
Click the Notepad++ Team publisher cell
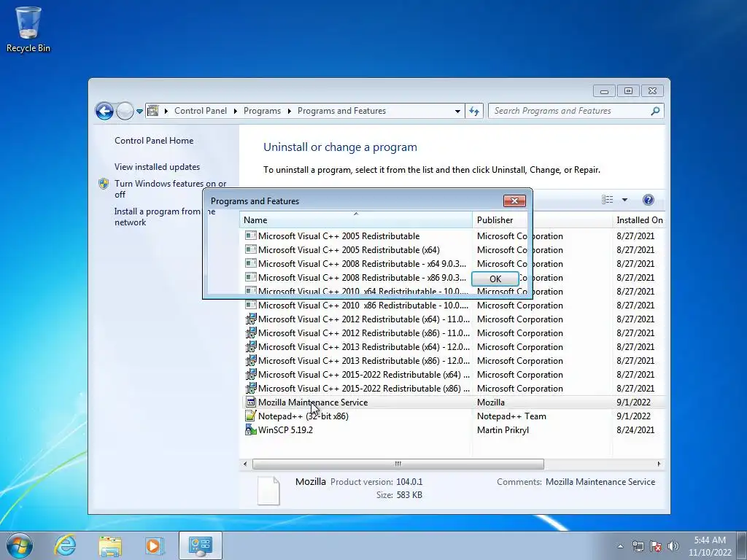[511, 416]
